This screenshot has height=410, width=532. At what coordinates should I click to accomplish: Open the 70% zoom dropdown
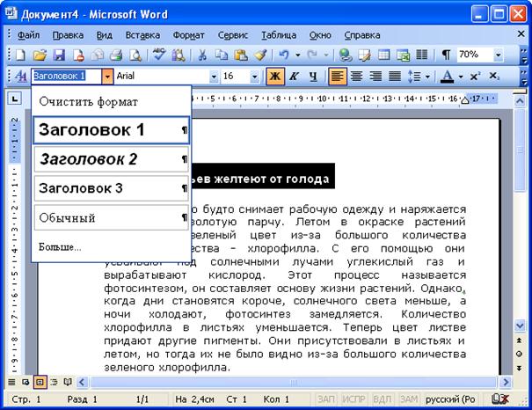tap(498, 55)
